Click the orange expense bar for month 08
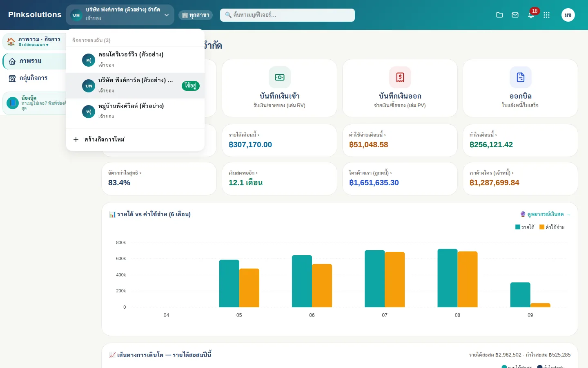This screenshot has width=588, height=368. 468,279
